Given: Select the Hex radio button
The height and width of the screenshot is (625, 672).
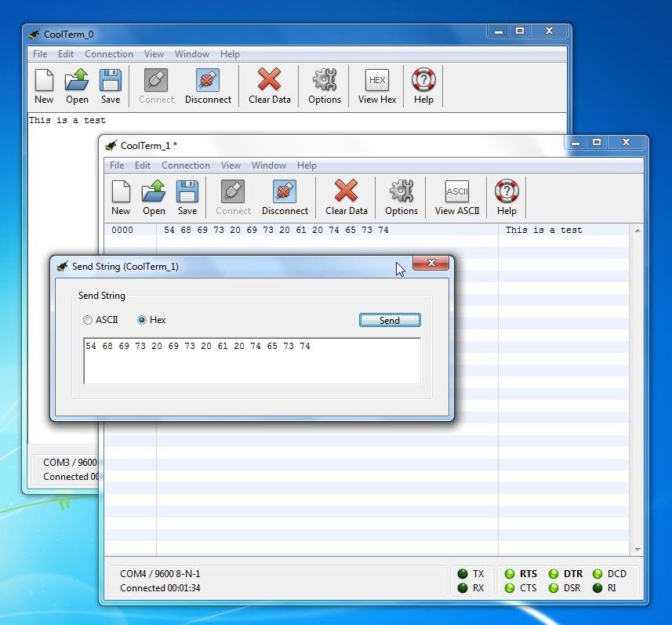Looking at the screenshot, I should pyautogui.click(x=142, y=320).
